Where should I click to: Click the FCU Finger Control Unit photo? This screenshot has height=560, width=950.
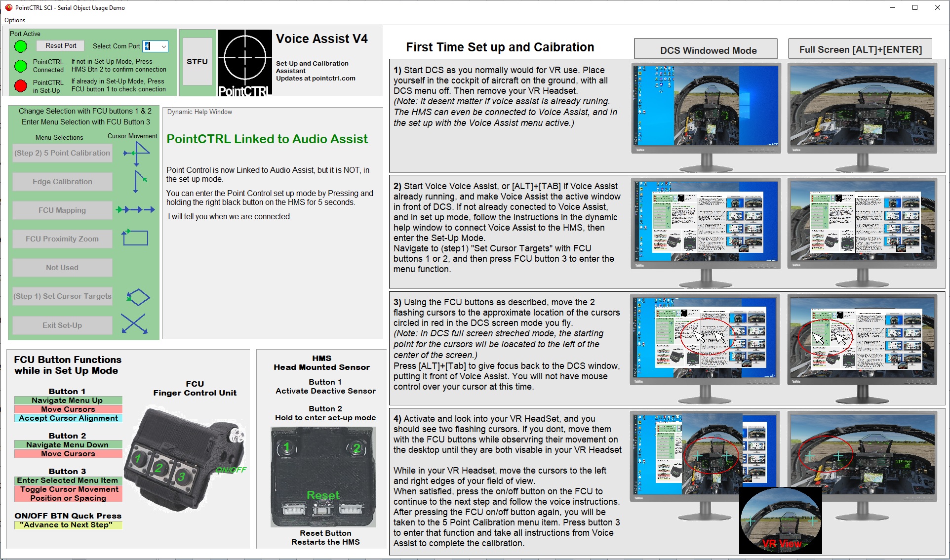click(x=185, y=459)
